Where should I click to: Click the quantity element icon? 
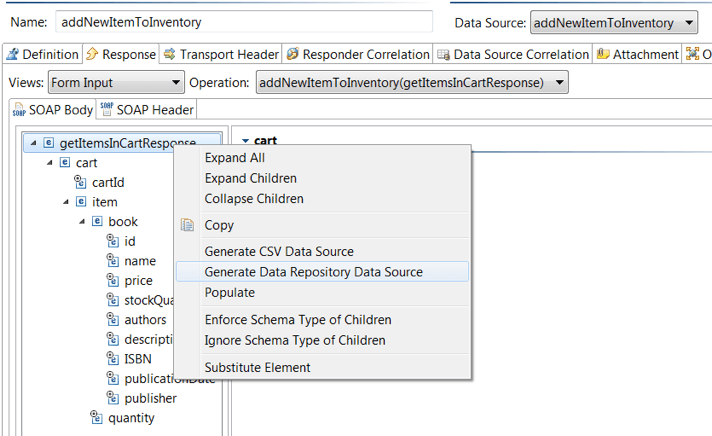(96, 417)
